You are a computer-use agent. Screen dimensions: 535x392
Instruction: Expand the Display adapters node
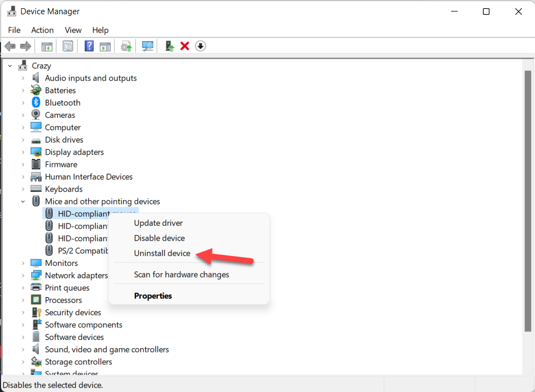(23, 152)
